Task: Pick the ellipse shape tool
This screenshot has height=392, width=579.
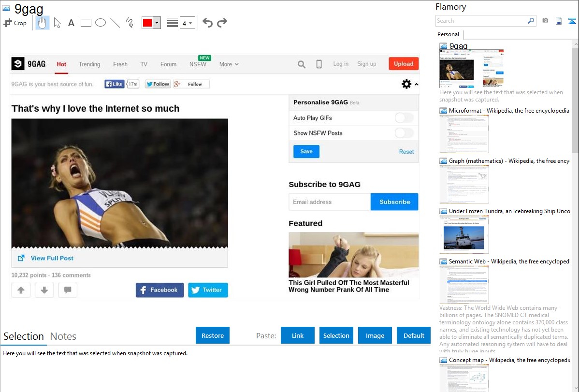Action: [101, 23]
